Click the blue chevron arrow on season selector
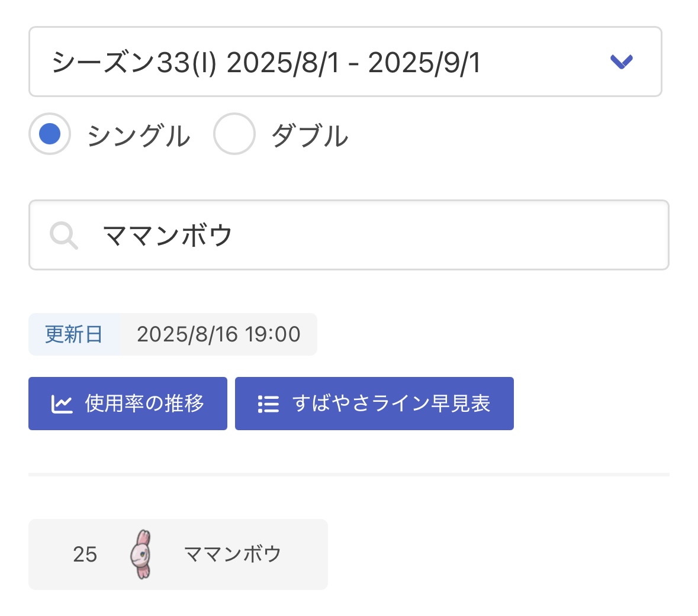The height and width of the screenshot is (616, 698). pyautogui.click(x=621, y=62)
